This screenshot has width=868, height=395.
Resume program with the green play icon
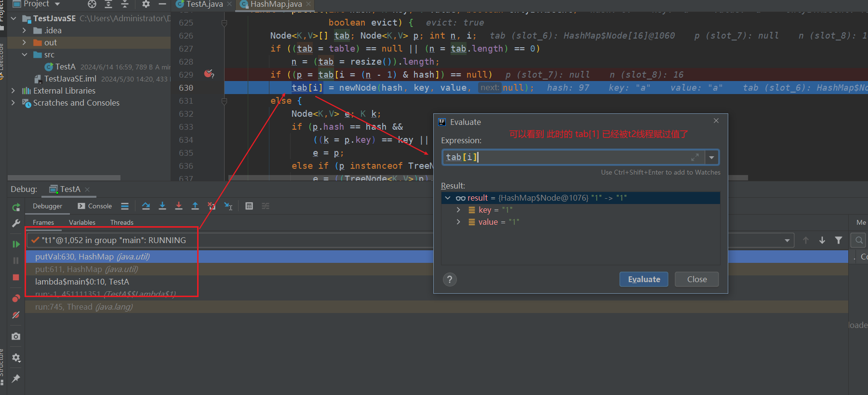pos(16,244)
